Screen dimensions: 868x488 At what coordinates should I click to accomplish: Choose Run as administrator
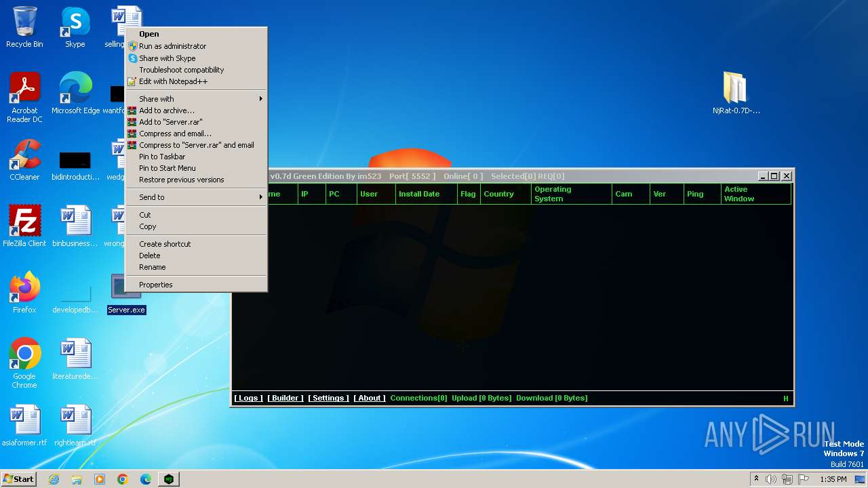[x=197, y=46]
